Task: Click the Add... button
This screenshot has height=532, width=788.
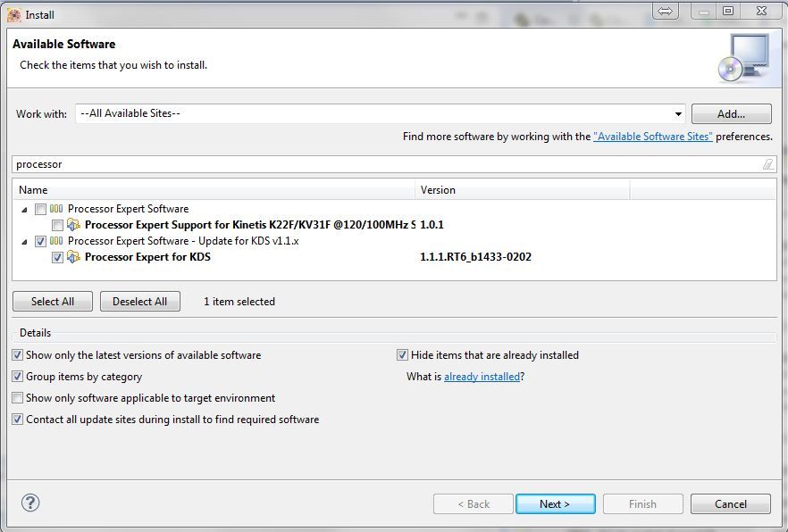Action: pyautogui.click(x=731, y=114)
